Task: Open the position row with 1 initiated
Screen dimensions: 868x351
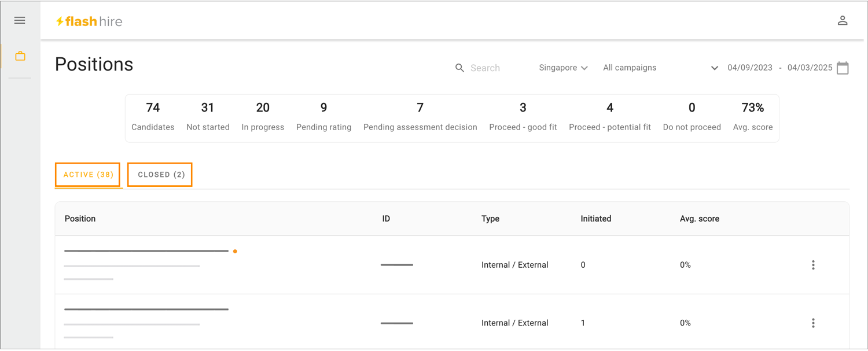Action: point(452,322)
